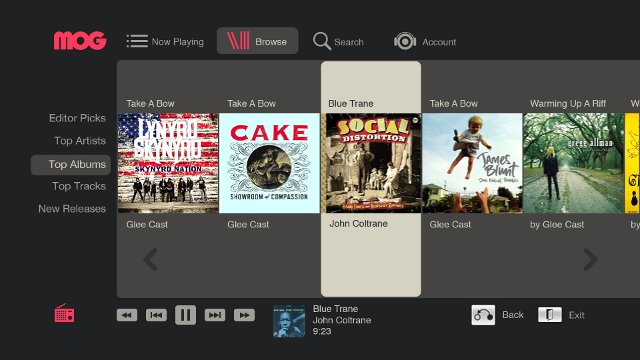Open the CAKE Showroom of Compassion cover
Image resolution: width=640 pixels, height=360 pixels.
click(269, 163)
